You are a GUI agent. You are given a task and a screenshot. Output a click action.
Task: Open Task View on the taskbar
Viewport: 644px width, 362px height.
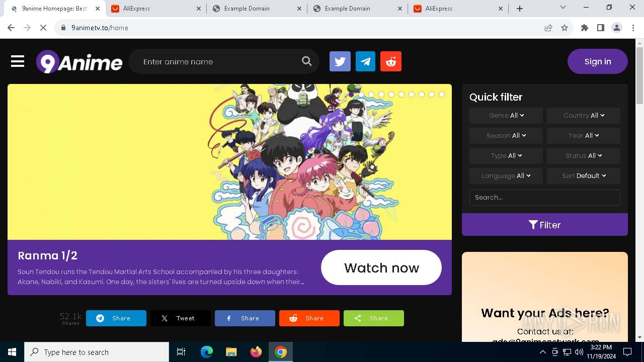(181, 352)
